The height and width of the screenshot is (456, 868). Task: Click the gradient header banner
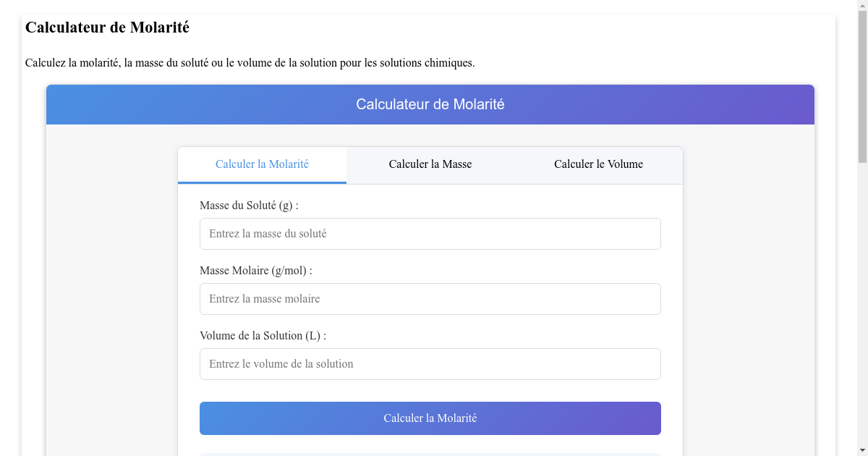coord(430,104)
